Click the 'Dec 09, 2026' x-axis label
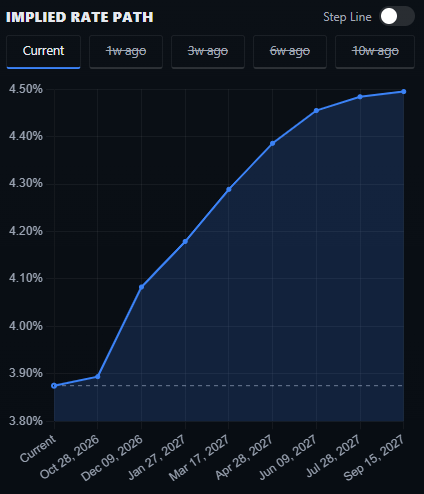This screenshot has width=424, height=494. tap(112, 458)
